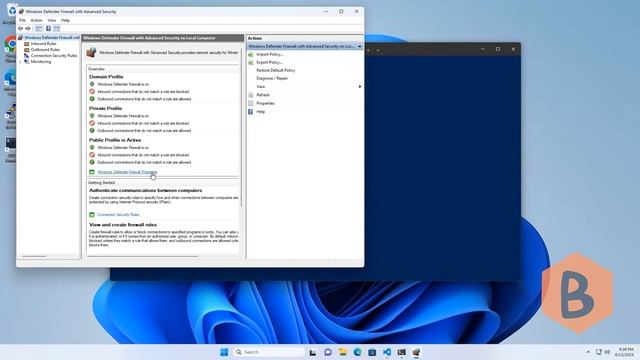The image size is (640, 360).
Task: Click the Connection Security Rules link in Getting Started
Action: (118, 214)
